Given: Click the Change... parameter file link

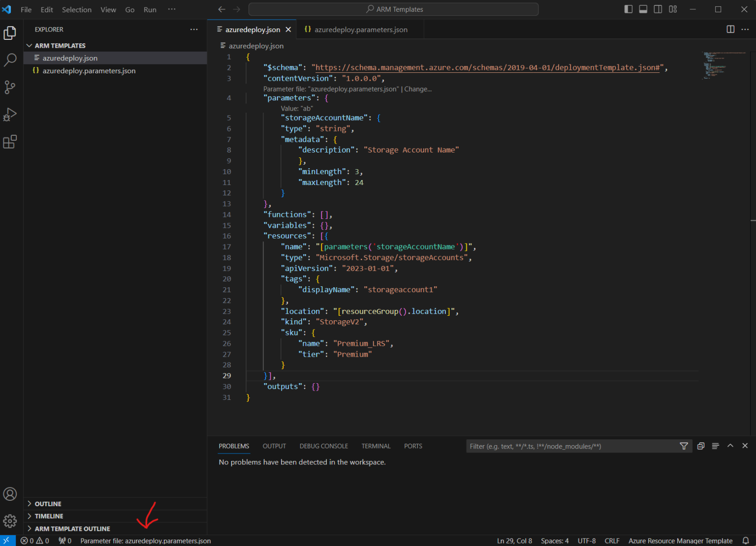Looking at the screenshot, I should pyautogui.click(x=418, y=89).
